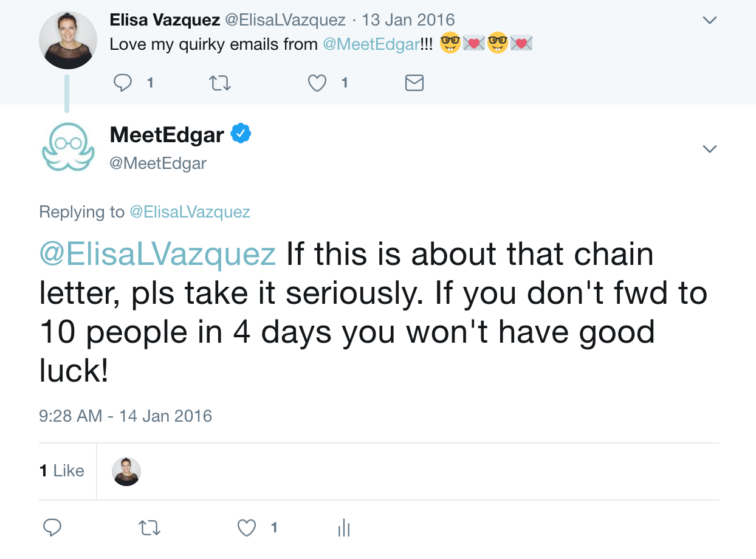Like MeetEdgar's chain letter tweet

click(x=247, y=527)
